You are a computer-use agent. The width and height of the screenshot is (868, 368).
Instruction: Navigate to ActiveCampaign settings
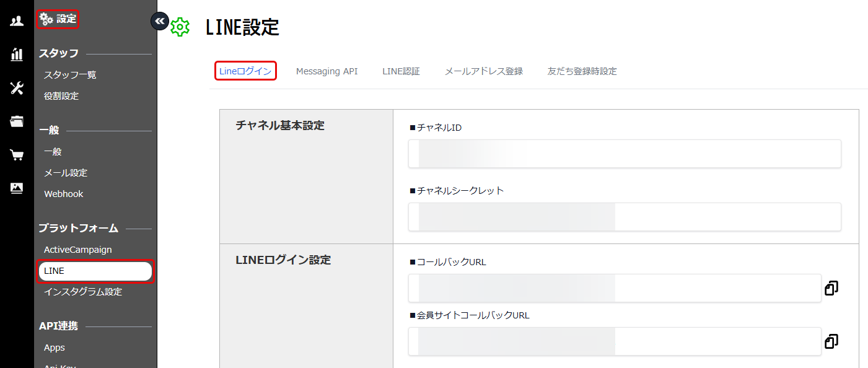click(x=77, y=249)
